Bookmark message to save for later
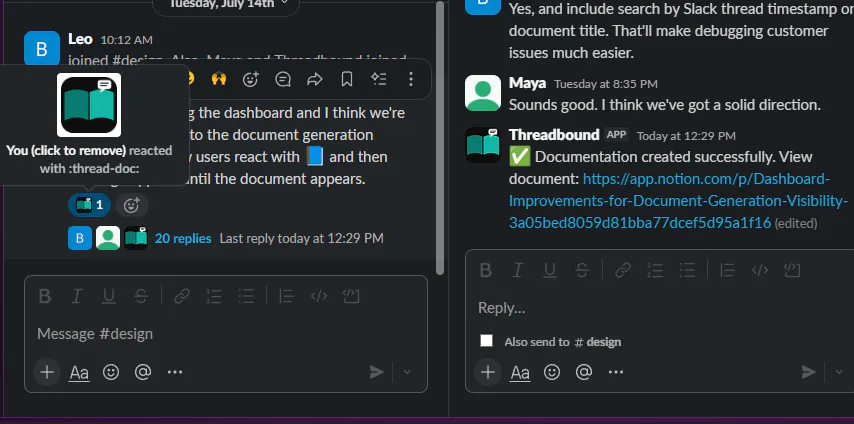The image size is (854, 424). (347, 80)
